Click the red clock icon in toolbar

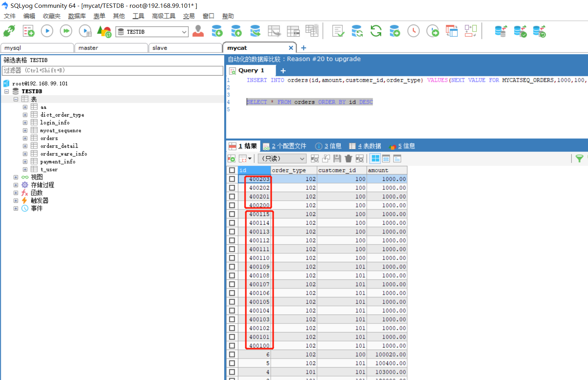coord(413,31)
